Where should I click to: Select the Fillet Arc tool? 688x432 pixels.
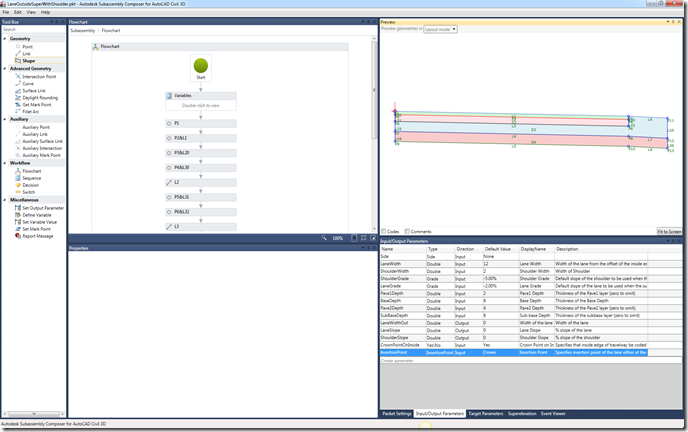31,111
